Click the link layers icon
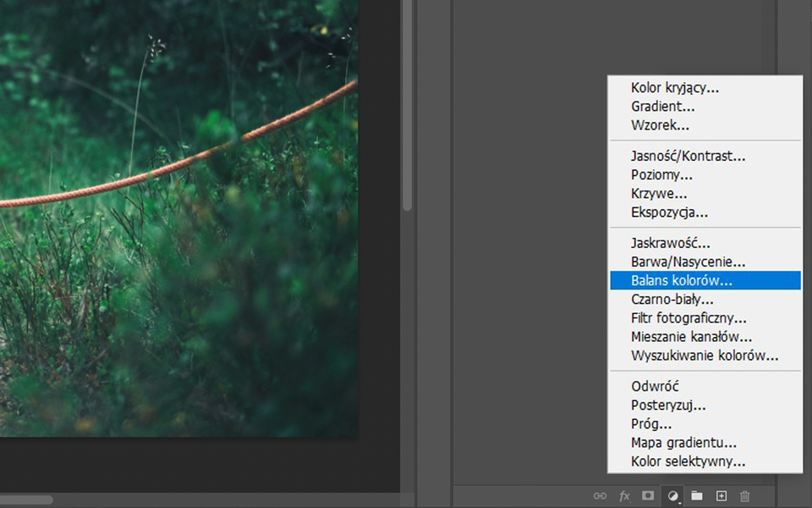 600,496
